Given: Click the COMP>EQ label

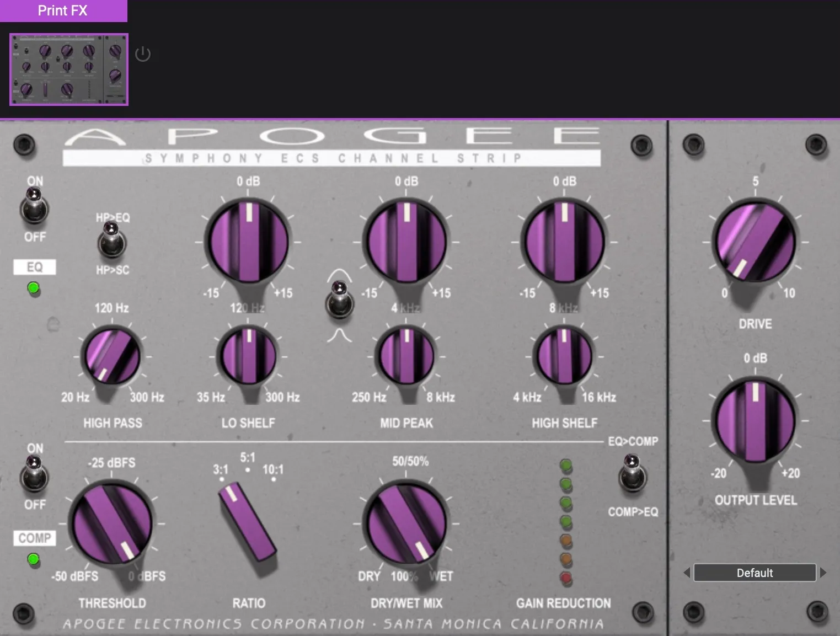Looking at the screenshot, I should tap(633, 512).
